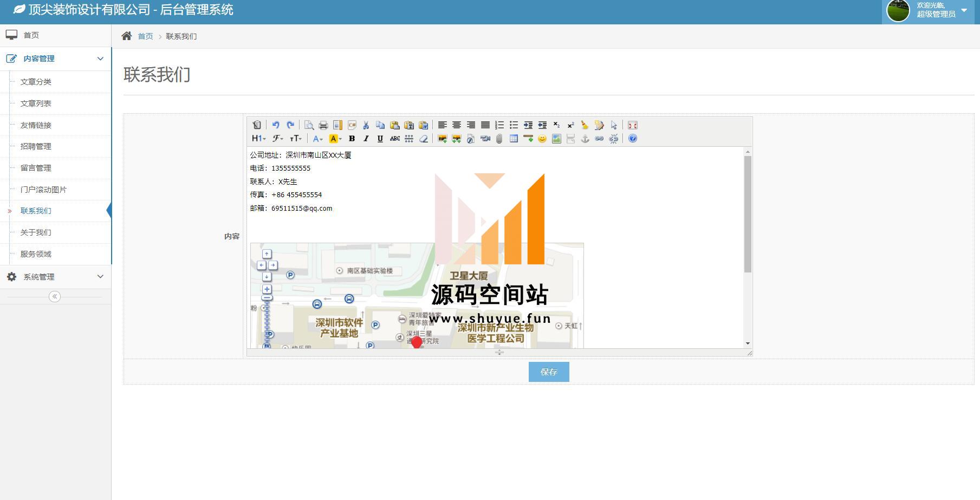Image resolution: width=980 pixels, height=500 pixels.
Task: Click the print icon in editor toolbar
Action: pos(323,125)
